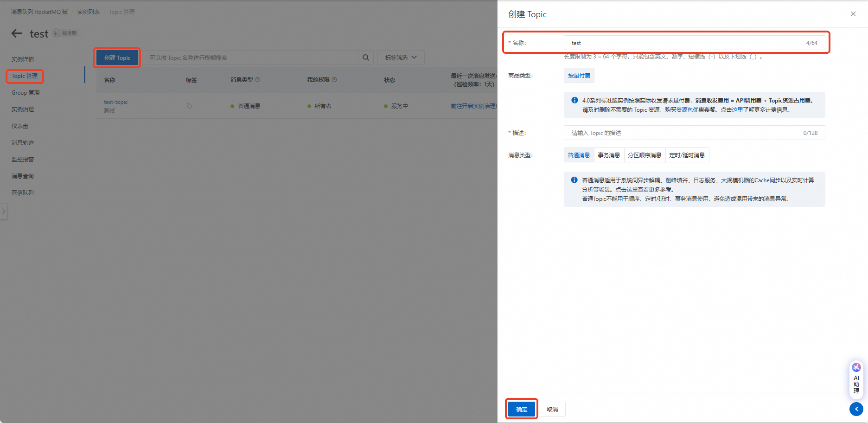Screen dimensions: 868x423
Task: Open the test-topic link
Action: [115, 102]
